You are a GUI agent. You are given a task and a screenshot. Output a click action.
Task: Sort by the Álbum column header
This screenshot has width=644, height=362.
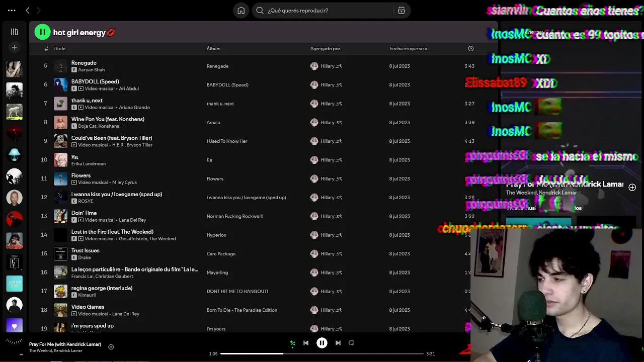(213, 49)
